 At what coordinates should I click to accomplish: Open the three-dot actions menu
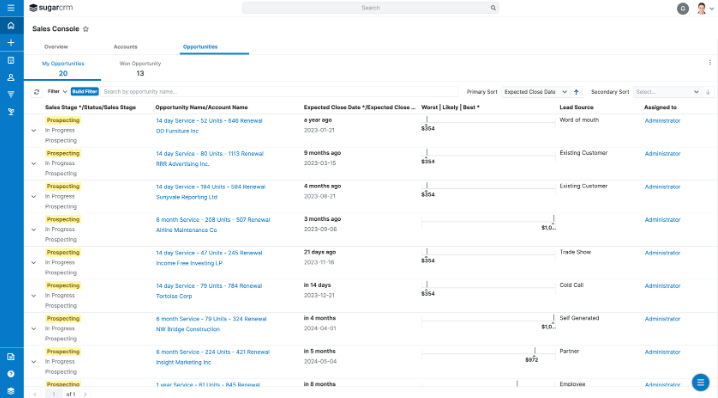pos(710,63)
